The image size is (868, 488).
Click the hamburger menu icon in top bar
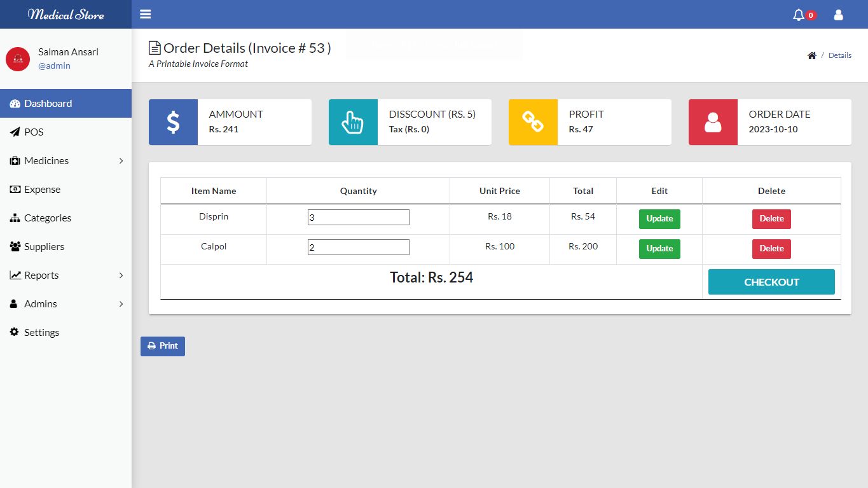coord(146,14)
